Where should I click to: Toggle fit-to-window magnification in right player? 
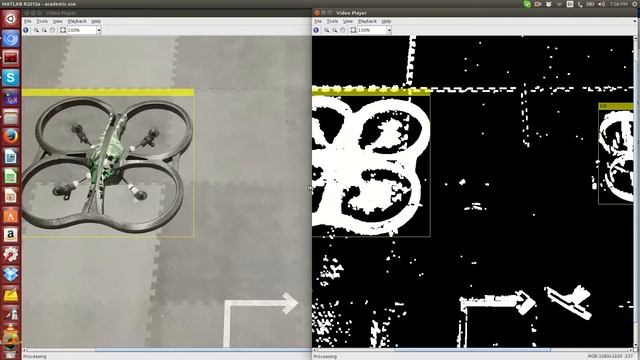pyautogui.click(x=353, y=30)
